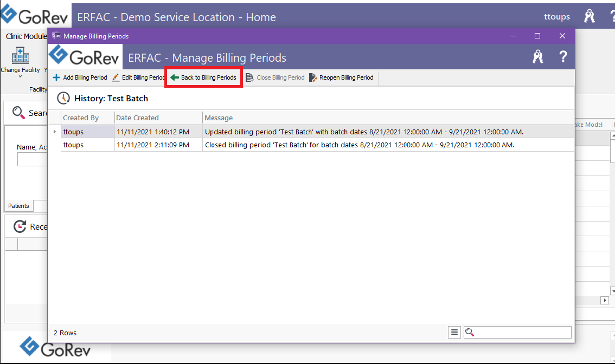Select the '11/11/2021 2:11:09 PM' date cell

click(158, 145)
